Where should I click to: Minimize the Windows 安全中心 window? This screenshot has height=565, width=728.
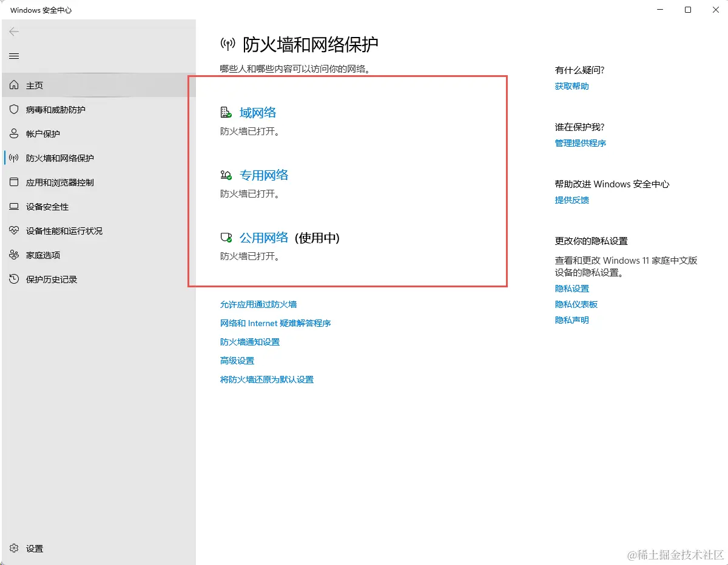(660, 10)
